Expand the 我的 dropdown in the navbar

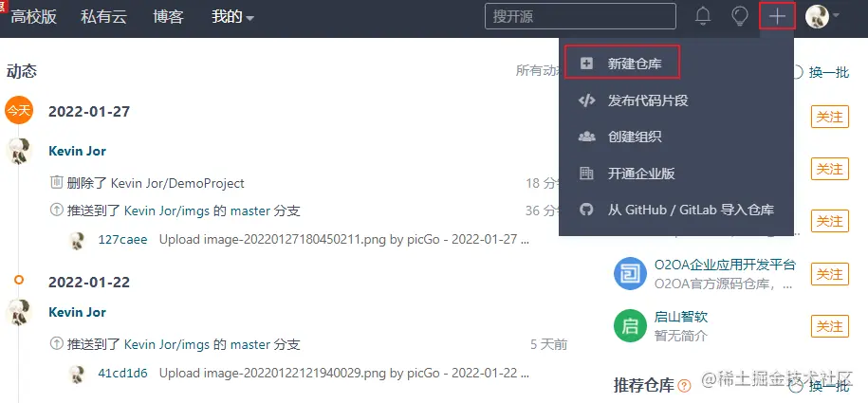232,17
